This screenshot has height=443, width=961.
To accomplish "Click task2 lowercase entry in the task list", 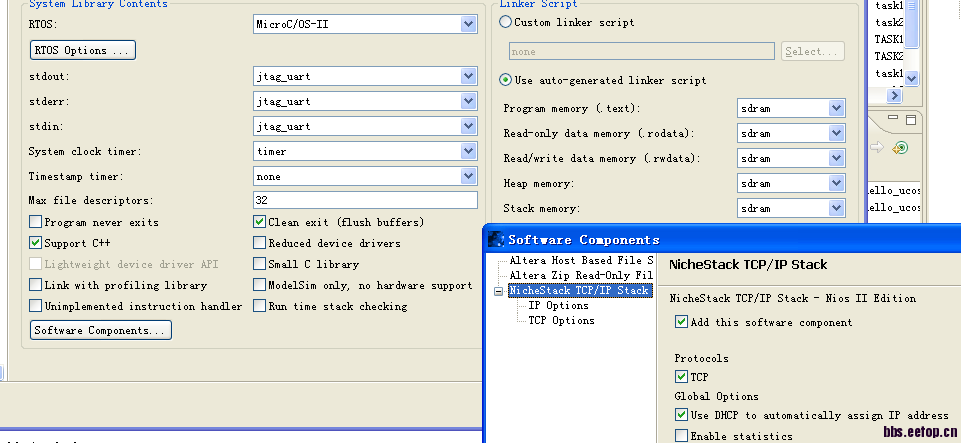I will 888,22.
